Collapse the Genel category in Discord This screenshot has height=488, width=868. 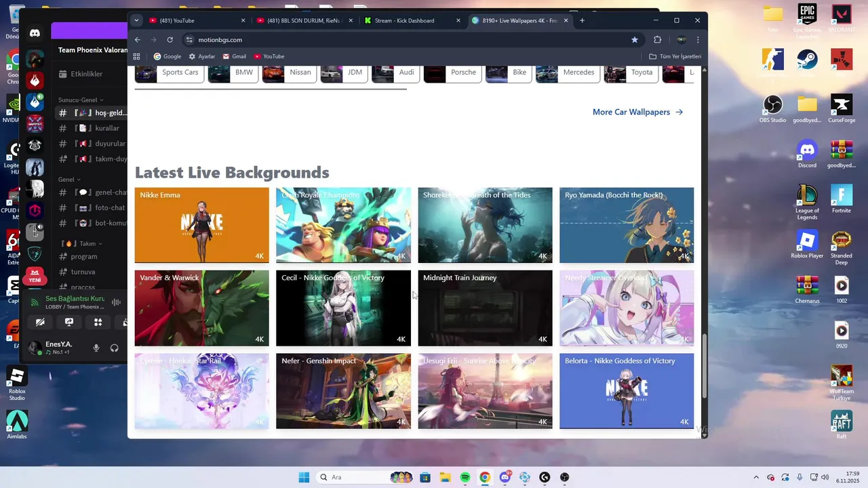point(69,180)
